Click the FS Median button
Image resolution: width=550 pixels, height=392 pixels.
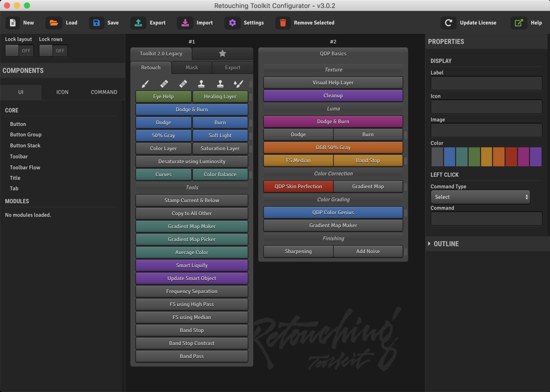[298, 161]
